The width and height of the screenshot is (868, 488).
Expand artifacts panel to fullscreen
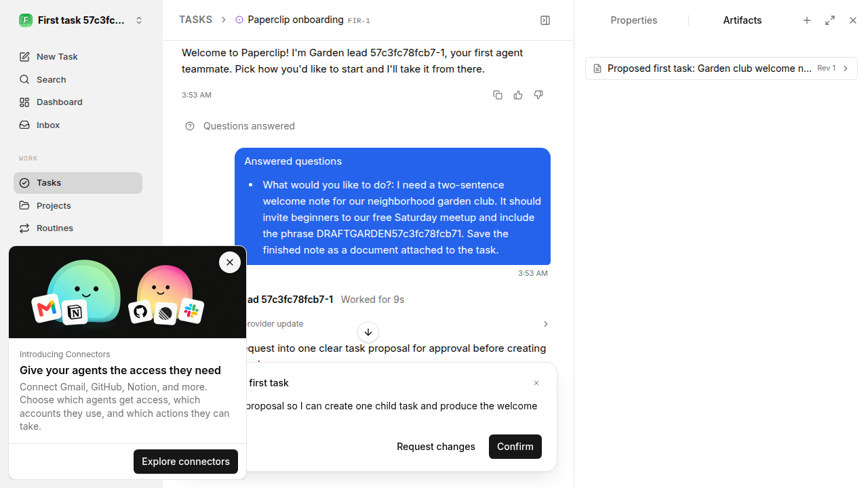830,20
